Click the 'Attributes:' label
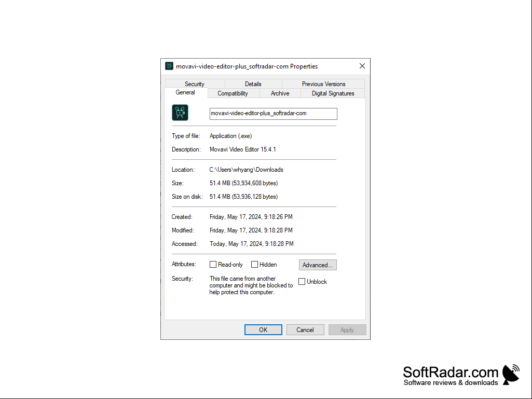532x399 pixels. (184, 264)
